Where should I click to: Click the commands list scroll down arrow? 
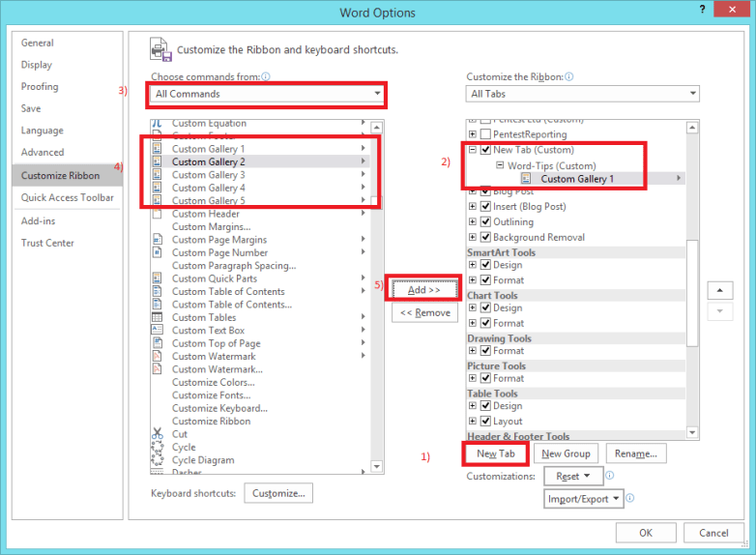[x=377, y=466]
